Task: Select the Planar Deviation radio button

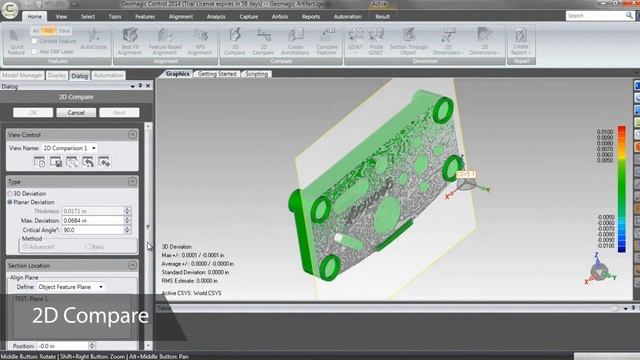Action: 10,202
